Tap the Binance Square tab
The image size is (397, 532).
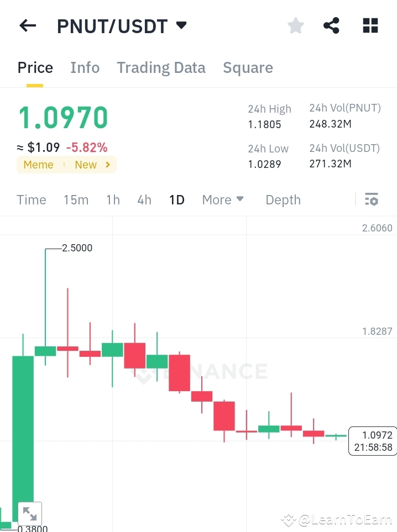pos(248,67)
